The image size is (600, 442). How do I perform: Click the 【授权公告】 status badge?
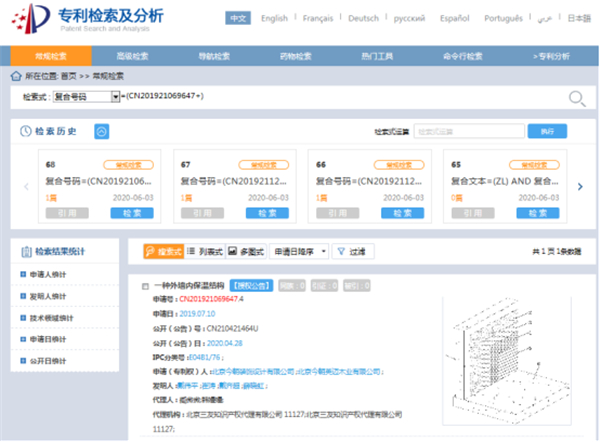pyautogui.click(x=251, y=285)
